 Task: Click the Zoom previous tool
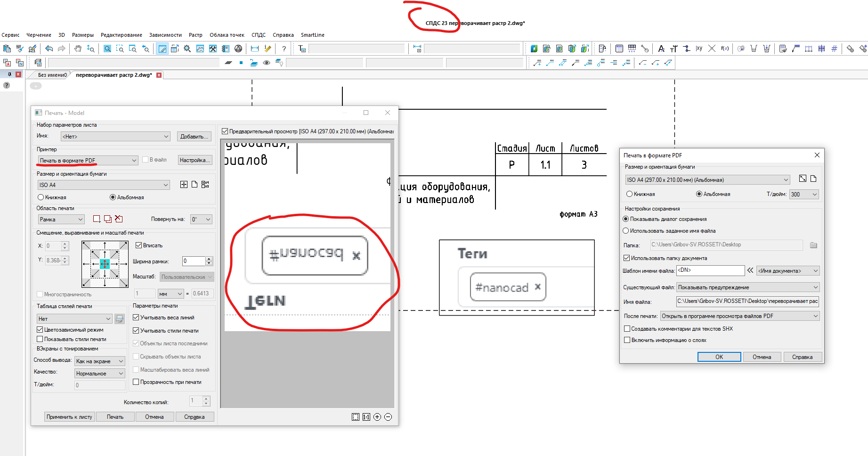(x=146, y=49)
